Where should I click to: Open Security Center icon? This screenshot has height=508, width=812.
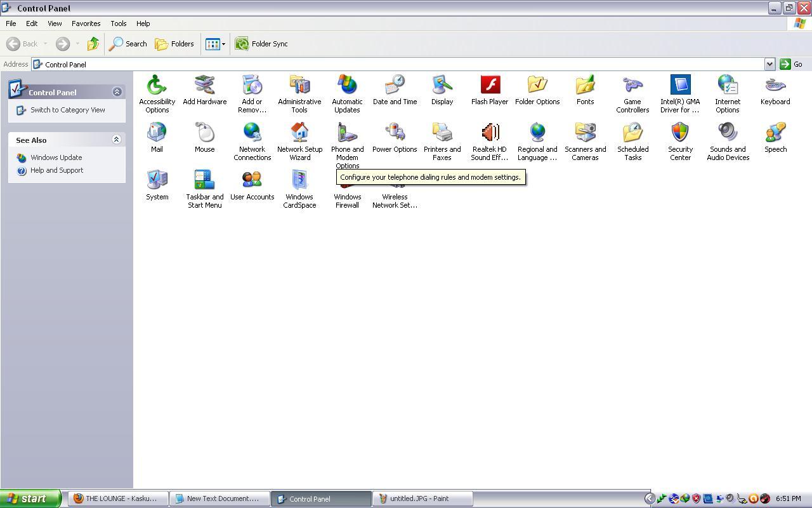[680, 132]
